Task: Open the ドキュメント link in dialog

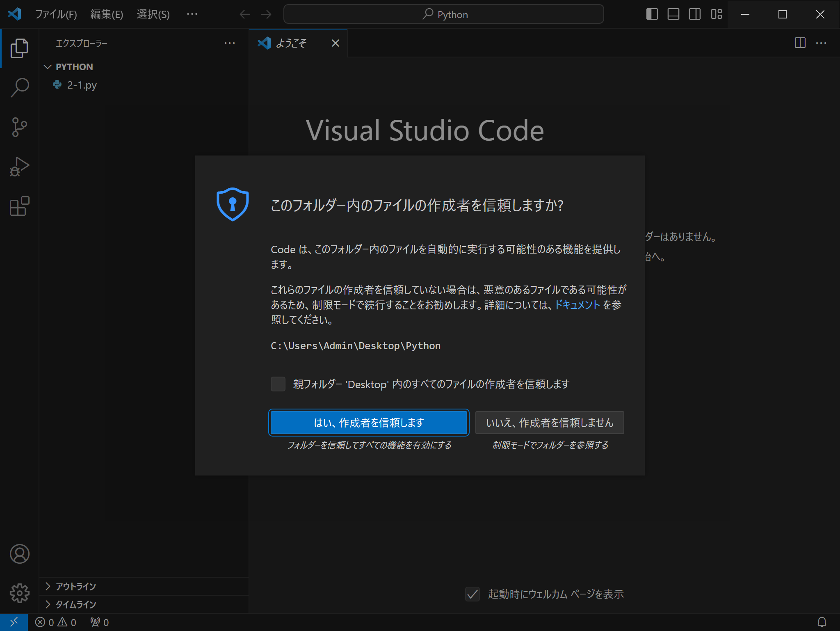Action: (577, 305)
